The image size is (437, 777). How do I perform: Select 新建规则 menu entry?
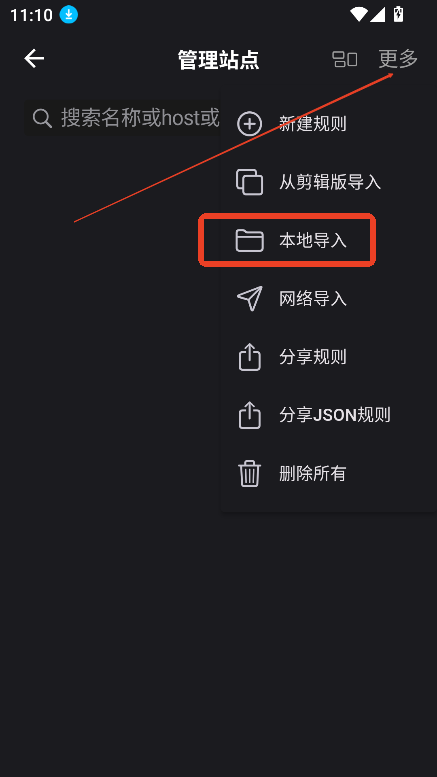coord(313,124)
